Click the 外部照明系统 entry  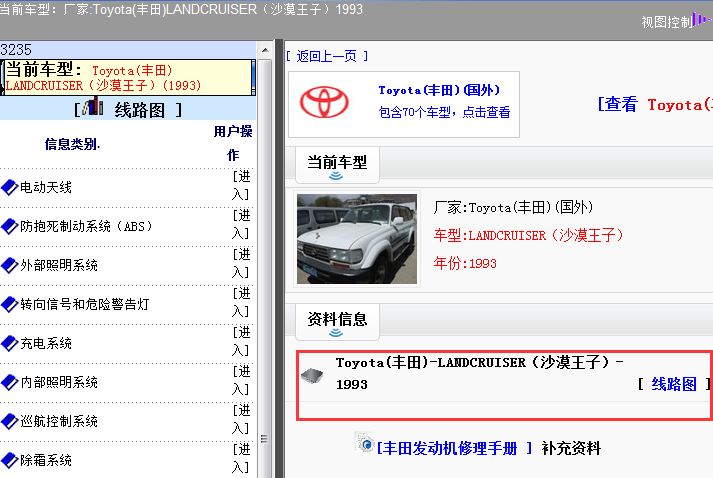[x=59, y=266]
